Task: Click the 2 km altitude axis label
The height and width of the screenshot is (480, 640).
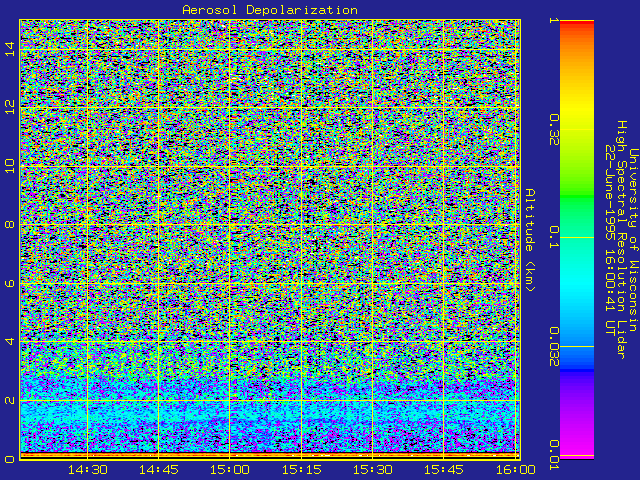Action: [x=9, y=400]
